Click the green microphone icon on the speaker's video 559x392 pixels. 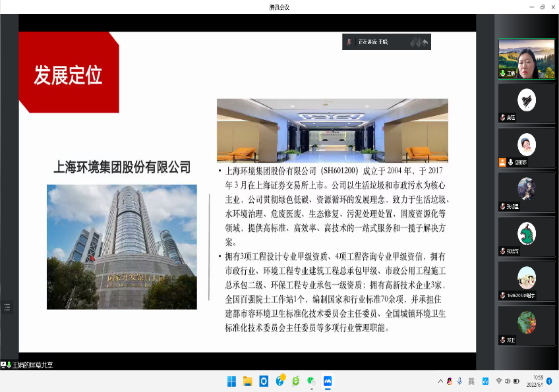(503, 73)
